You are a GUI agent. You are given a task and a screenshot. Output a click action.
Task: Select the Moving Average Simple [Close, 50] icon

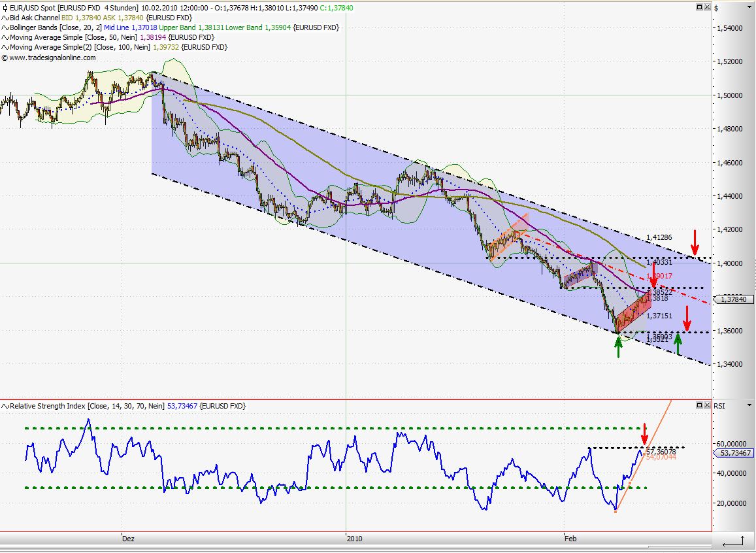click(5, 37)
